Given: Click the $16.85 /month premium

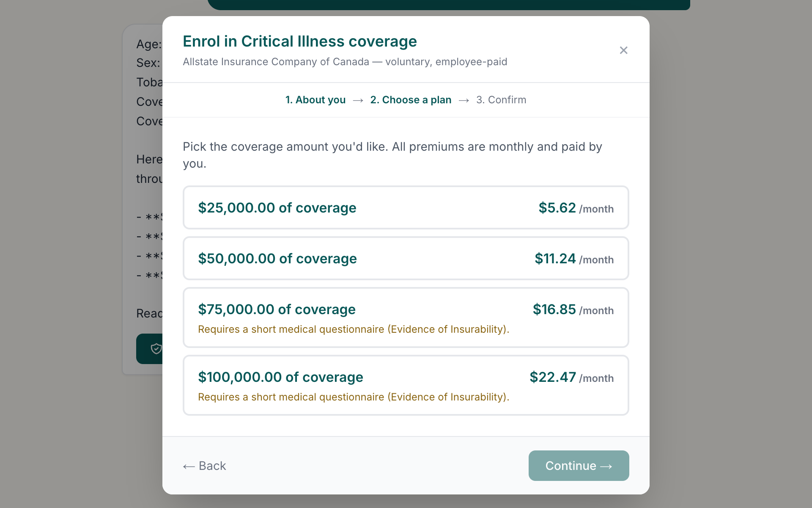Looking at the screenshot, I should tap(573, 309).
